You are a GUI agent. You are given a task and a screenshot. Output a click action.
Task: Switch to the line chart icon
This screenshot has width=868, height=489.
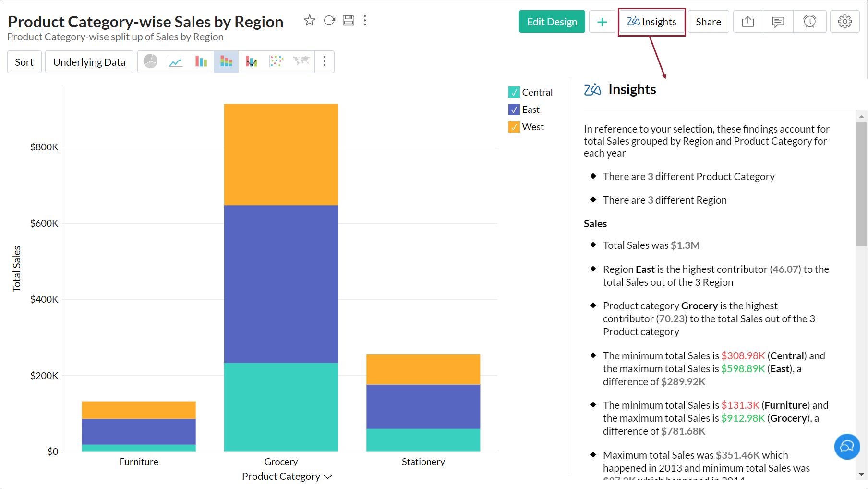click(176, 61)
